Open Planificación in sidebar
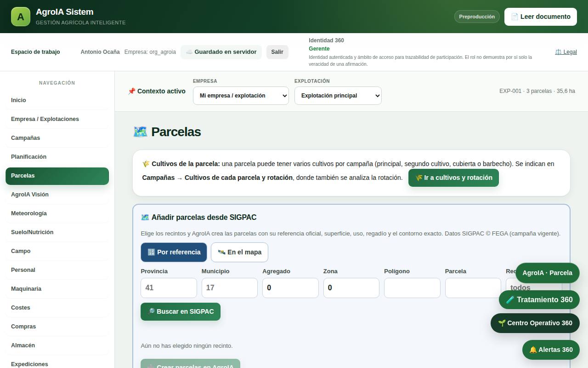588x368 pixels. pyautogui.click(x=57, y=157)
